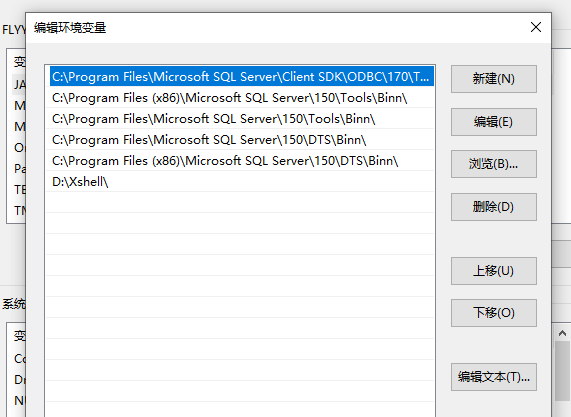Click the 编辑(E) button
The width and height of the screenshot is (571, 417).
[493, 122]
